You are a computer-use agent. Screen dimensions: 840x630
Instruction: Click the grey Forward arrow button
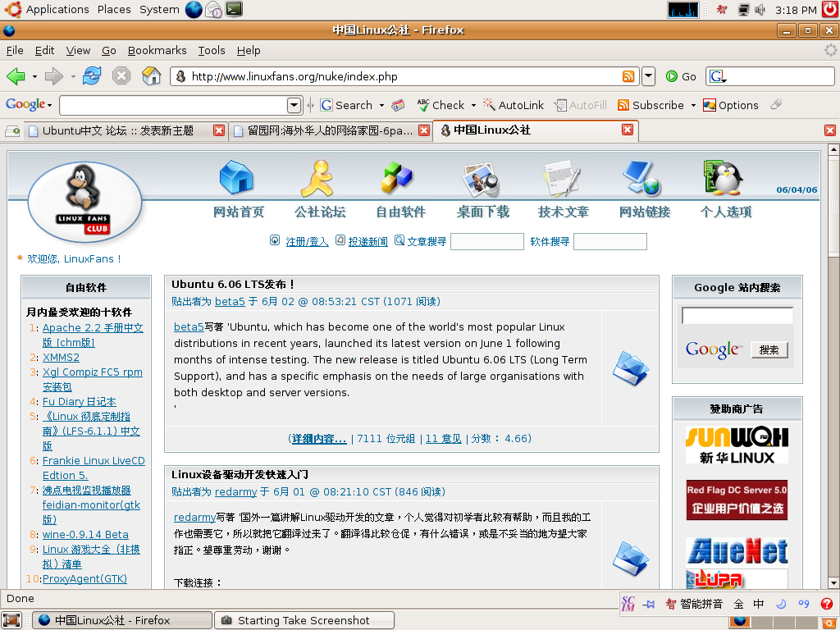53,76
